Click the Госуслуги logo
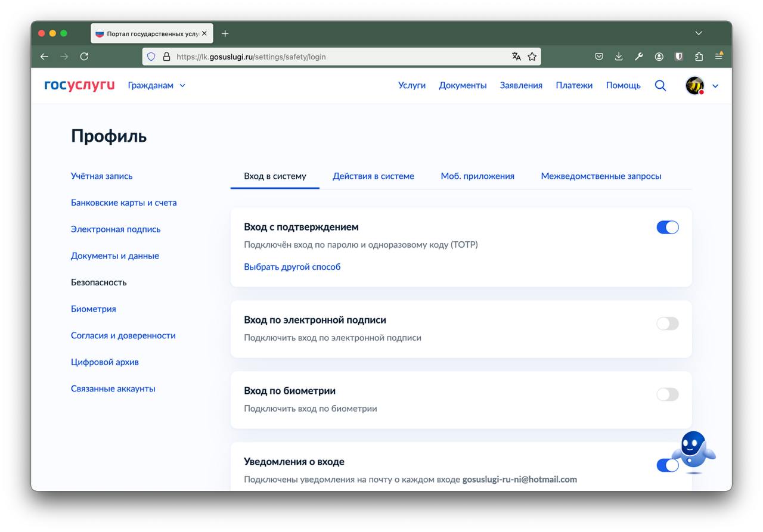 [79, 85]
